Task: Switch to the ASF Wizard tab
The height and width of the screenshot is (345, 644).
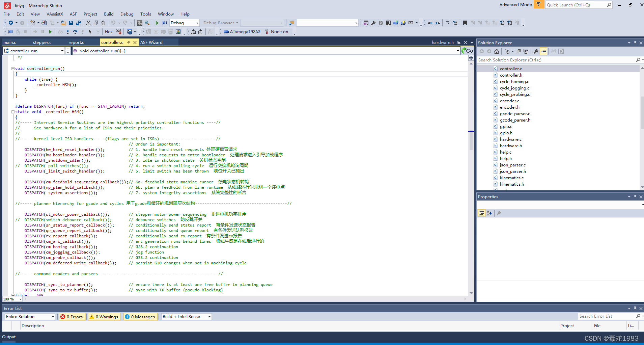Action: (151, 43)
